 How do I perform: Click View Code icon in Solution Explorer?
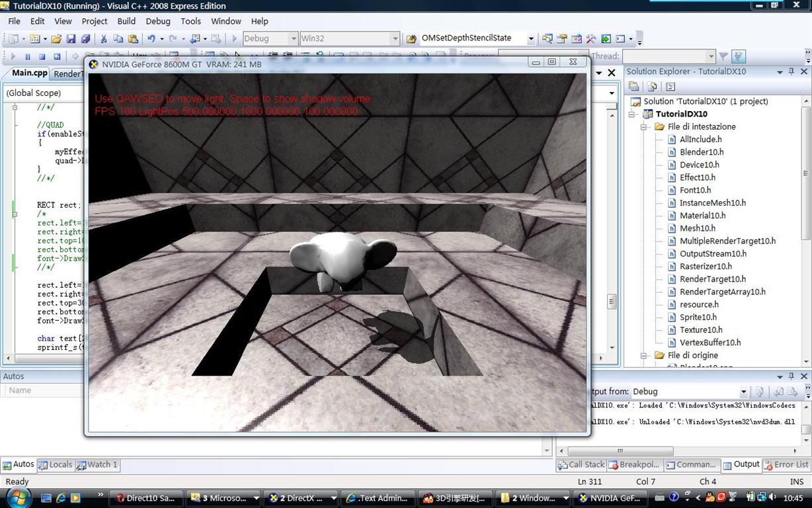tap(670, 87)
